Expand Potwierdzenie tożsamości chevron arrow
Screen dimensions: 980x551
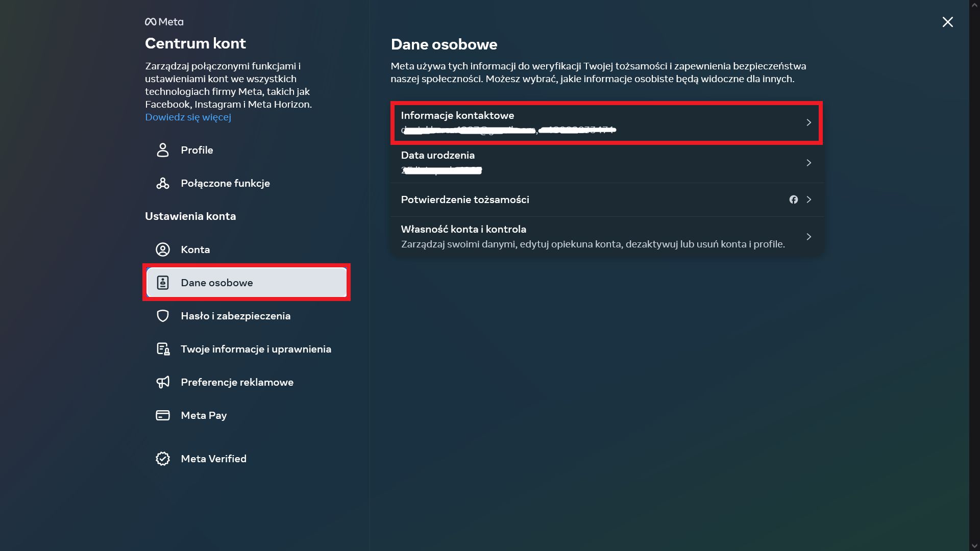(808, 199)
